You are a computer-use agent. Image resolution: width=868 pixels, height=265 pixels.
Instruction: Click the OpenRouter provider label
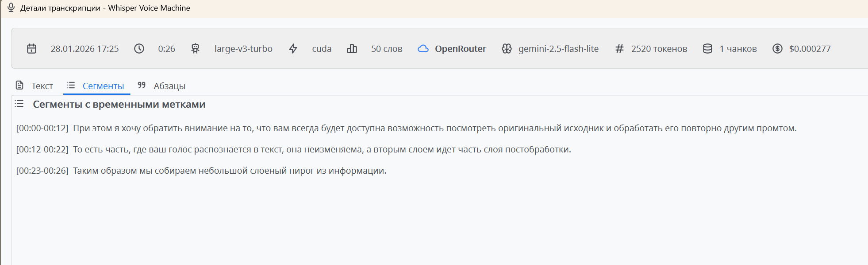click(x=460, y=49)
